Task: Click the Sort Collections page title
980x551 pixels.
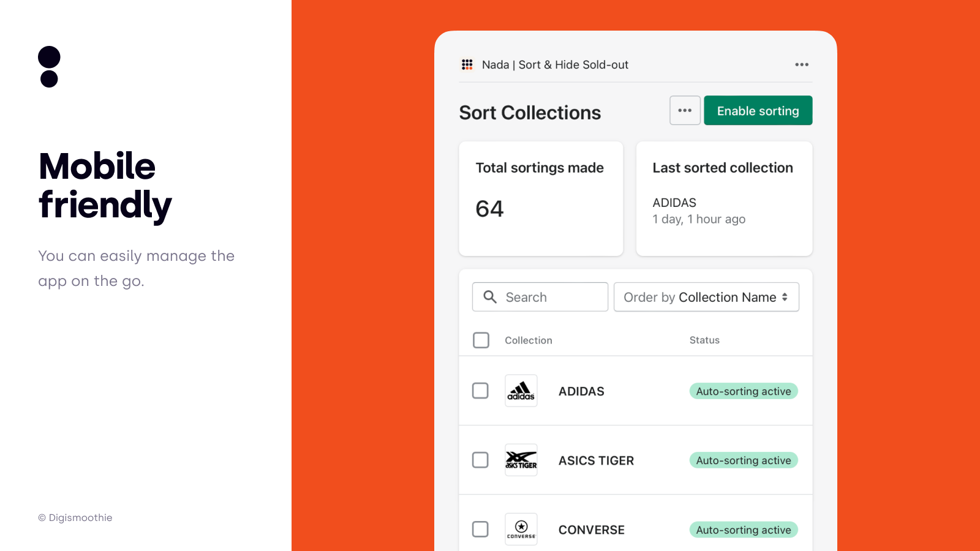Action: (530, 113)
